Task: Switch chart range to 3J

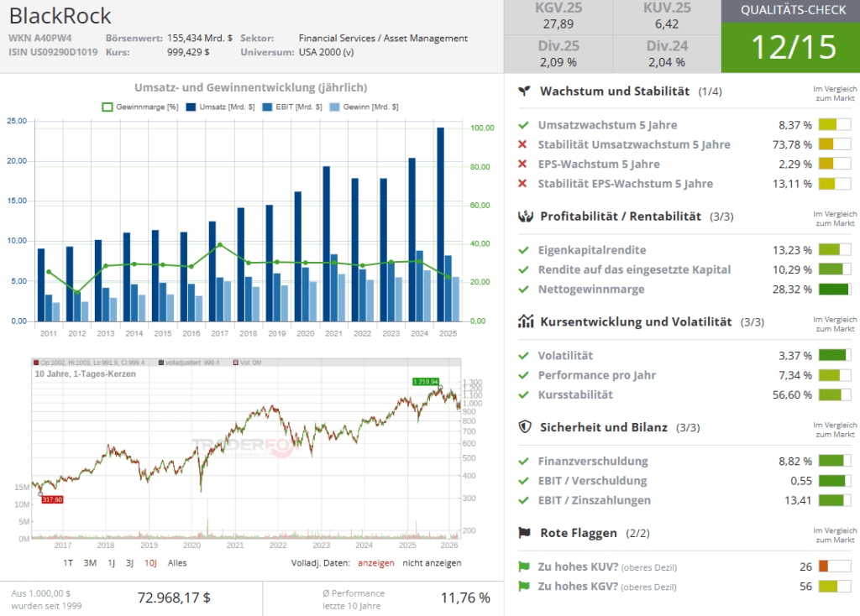Action: pyautogui.click(x=130, y=563)
